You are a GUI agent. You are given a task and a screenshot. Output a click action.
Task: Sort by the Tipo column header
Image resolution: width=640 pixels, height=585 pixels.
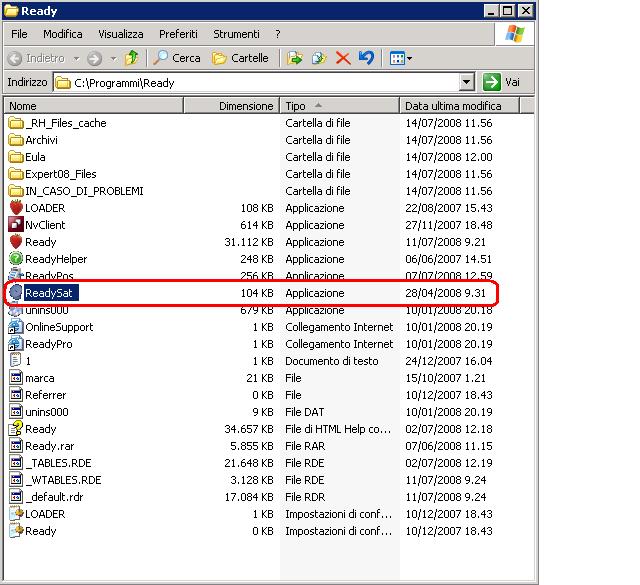340,106
